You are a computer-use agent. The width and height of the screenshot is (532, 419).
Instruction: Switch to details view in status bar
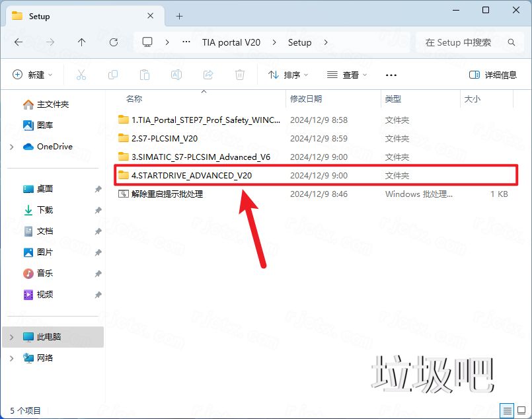tap(507, 410)
